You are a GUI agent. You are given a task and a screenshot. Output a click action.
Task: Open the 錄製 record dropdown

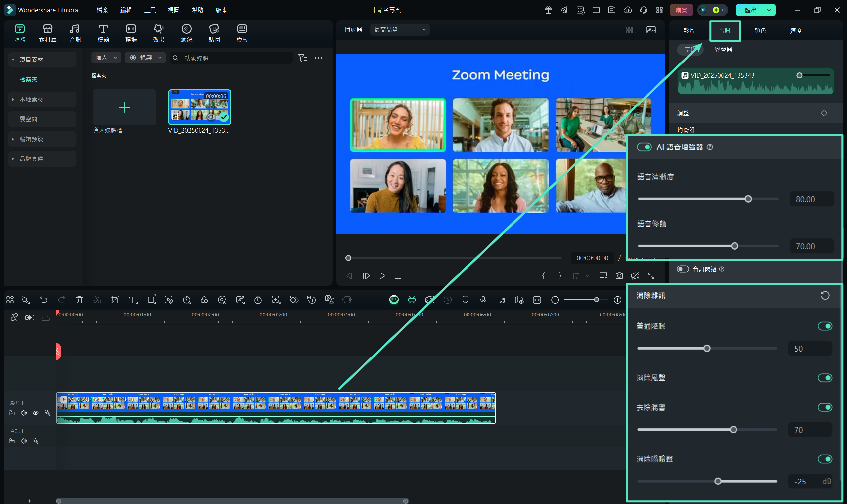click(x=146, y=58)
